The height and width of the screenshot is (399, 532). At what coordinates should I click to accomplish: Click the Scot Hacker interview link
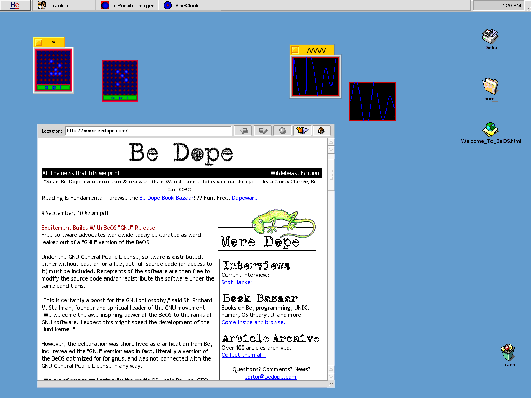[x=237, y=282]
